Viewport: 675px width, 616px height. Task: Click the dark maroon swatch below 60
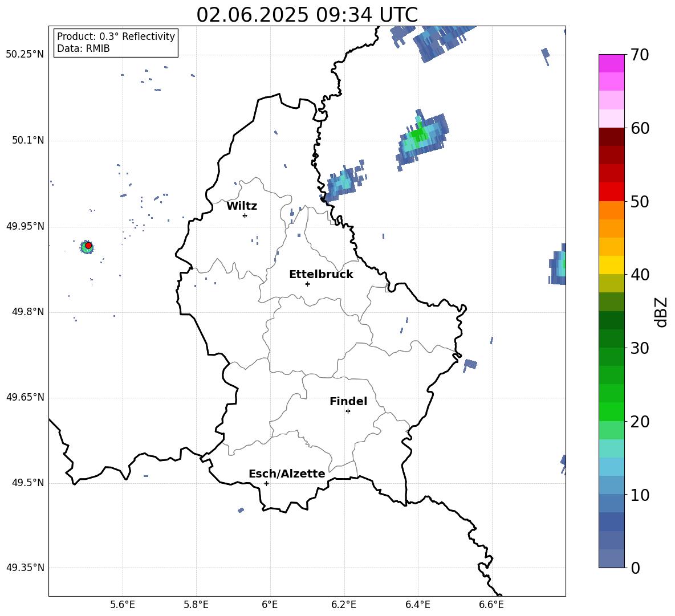(611, 137)
